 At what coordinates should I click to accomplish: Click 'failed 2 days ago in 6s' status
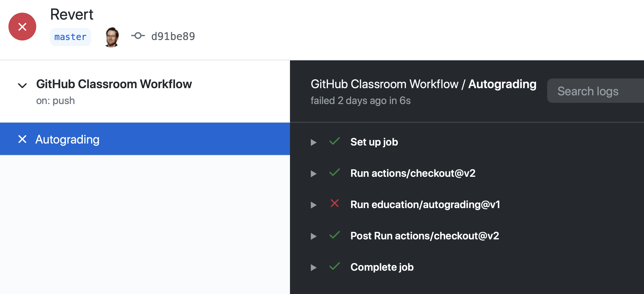pos(360,101)
